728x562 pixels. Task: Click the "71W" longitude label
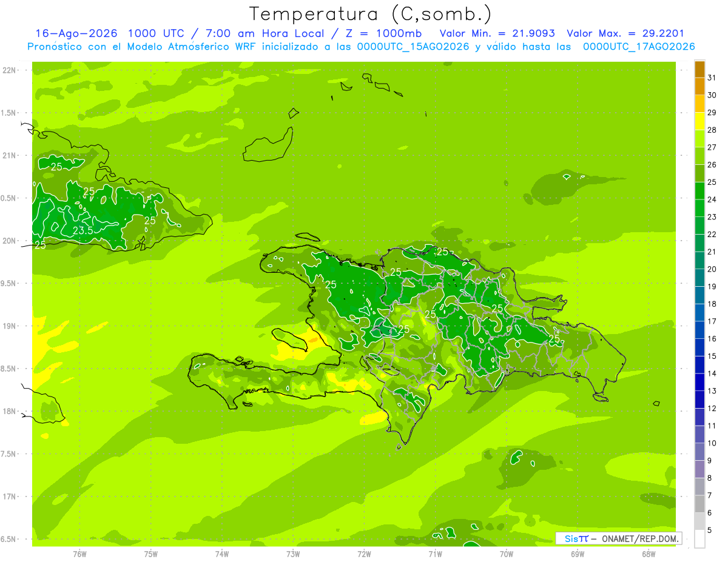(435, 554)
